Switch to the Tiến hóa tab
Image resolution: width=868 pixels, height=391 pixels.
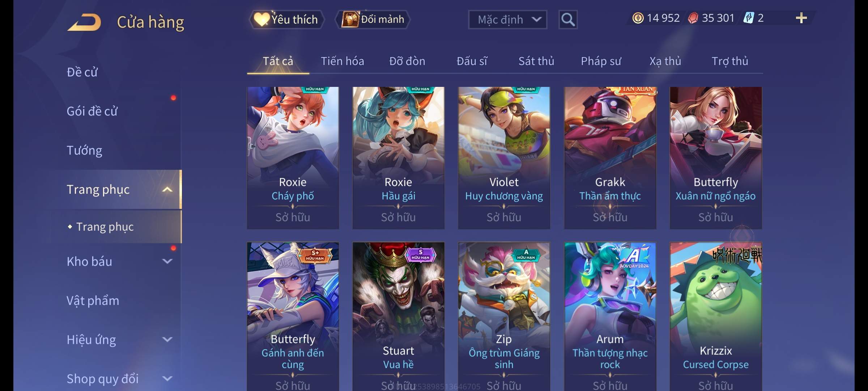(342, 61)
